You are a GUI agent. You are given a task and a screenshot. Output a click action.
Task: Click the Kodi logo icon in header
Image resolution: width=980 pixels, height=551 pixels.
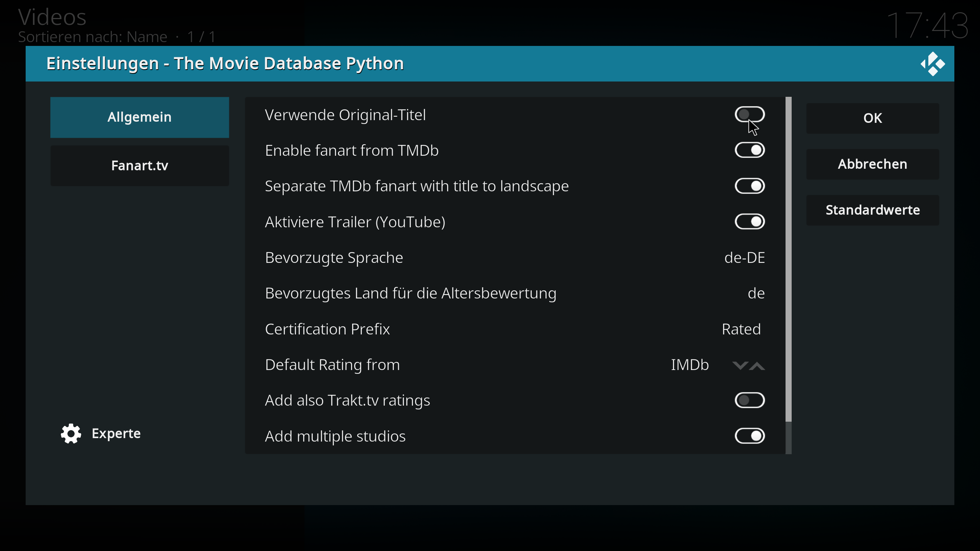coord(933,64)
